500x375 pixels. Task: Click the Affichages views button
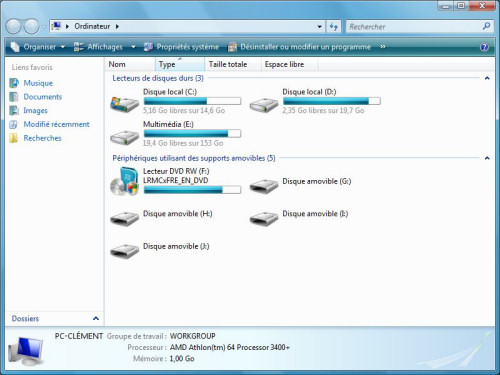[x=98, y=47]
